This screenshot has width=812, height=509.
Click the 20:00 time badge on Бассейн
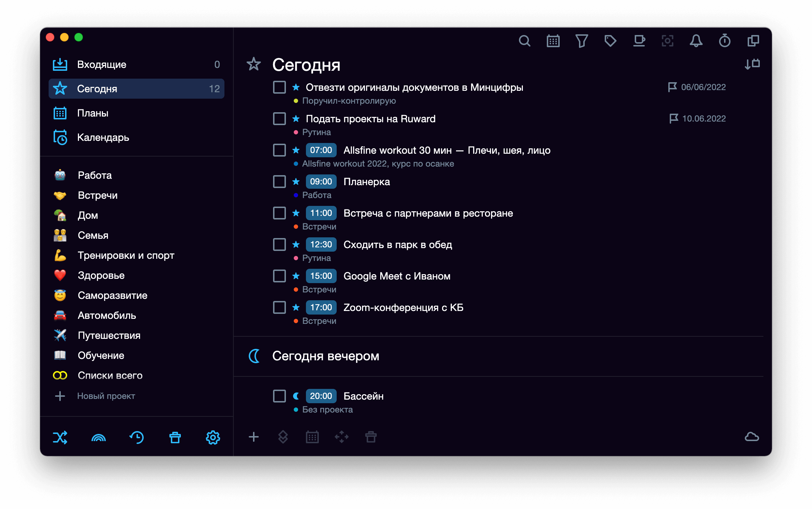coord(321,396)
